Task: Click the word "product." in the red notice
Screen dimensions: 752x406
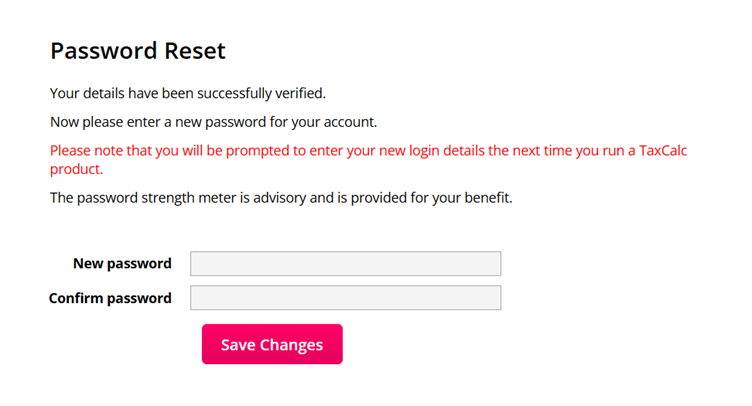Action: click(77, 170)
